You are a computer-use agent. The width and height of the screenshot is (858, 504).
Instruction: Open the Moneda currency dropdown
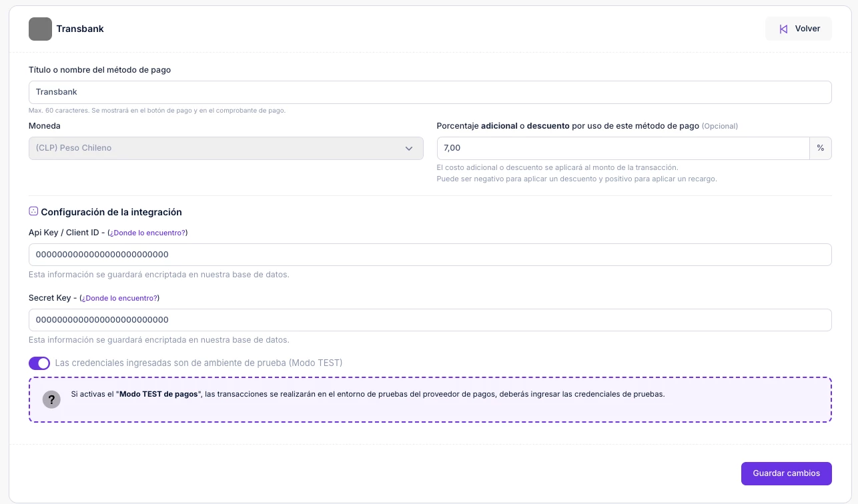point(226,148)
